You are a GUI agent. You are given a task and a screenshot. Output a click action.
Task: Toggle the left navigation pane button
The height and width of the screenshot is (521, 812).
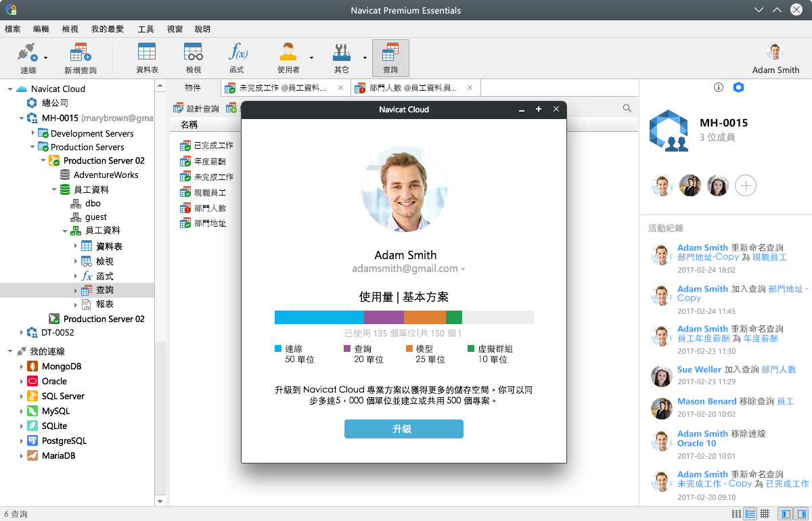pyautogui.click(x=785, y=514)
